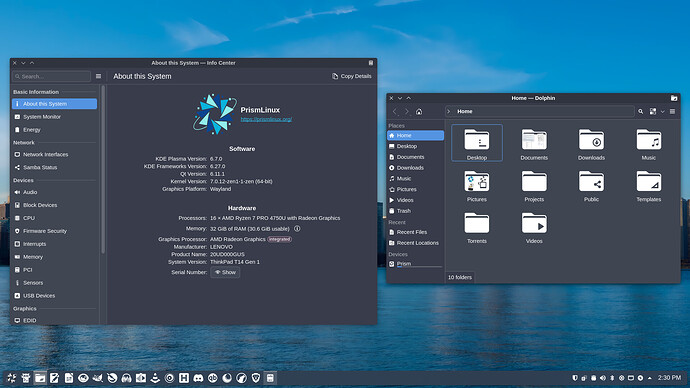Open the Memory info page

point(55,257)
